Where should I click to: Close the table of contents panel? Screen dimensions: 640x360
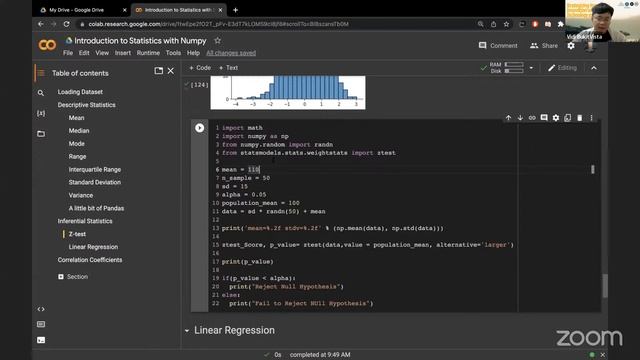click(171, 71)
